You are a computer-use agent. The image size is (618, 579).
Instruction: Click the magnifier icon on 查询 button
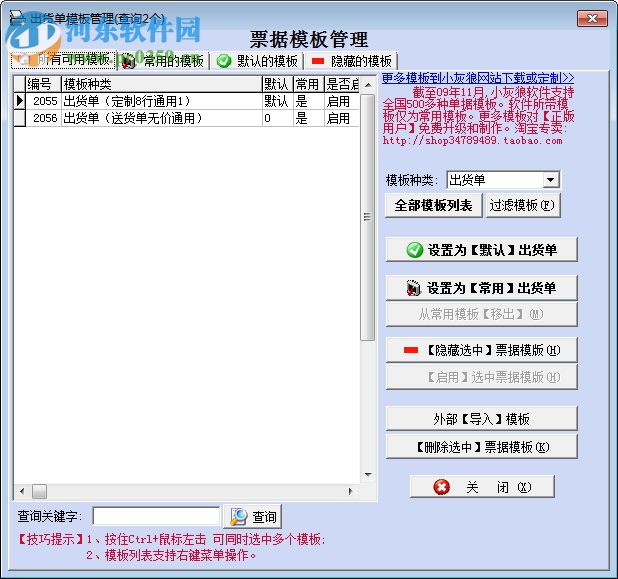click(238, 516)
